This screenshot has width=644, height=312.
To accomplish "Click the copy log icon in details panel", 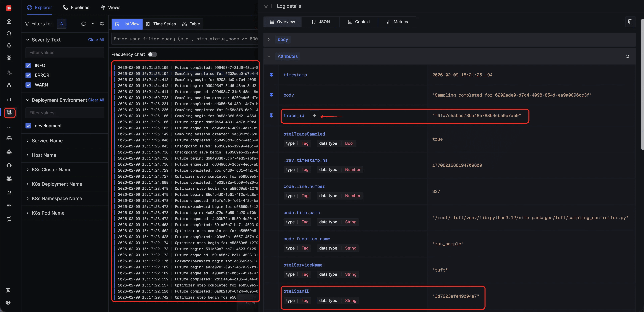I will (x=630, y=22).
